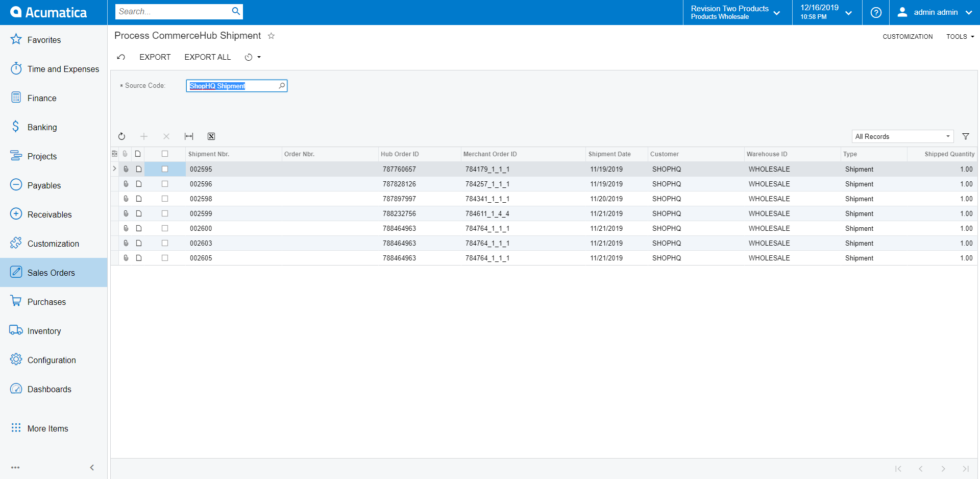Viewport: 980px width, 479px height.
Task: Click the delete row X icon
Action: pyautogui.click(x=166, y=136)
